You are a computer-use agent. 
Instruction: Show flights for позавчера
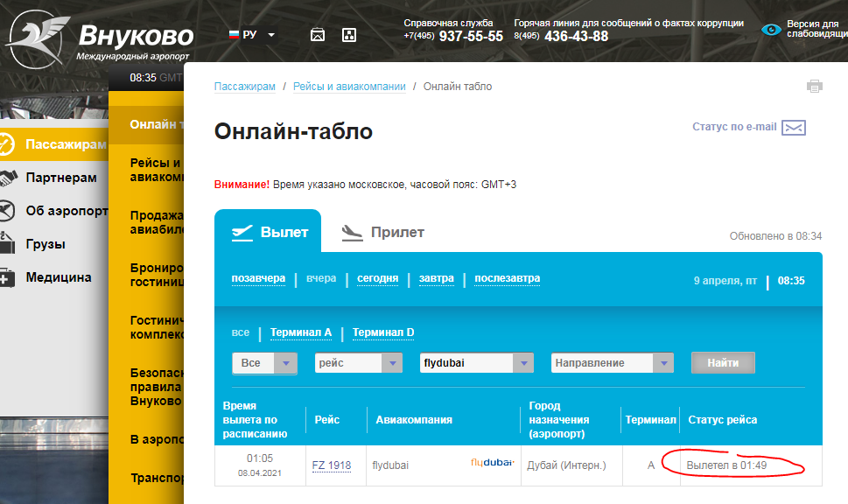click(258, 278)
